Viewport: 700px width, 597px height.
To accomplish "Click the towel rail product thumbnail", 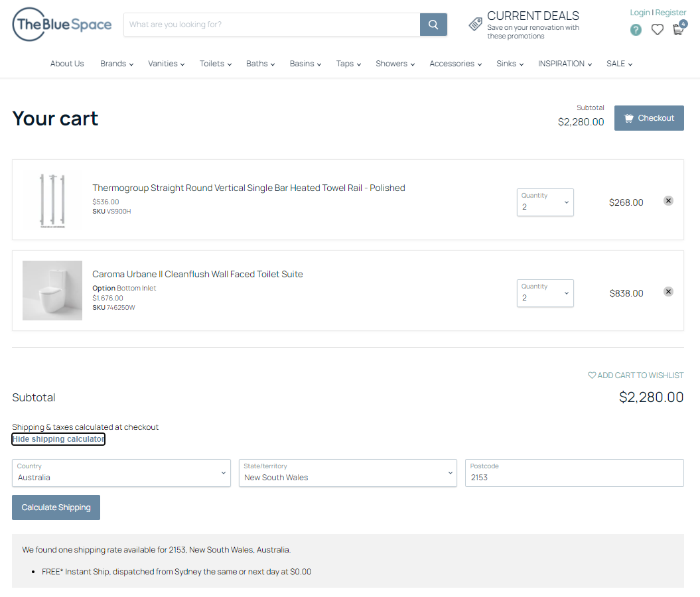I will pos(52,200).
